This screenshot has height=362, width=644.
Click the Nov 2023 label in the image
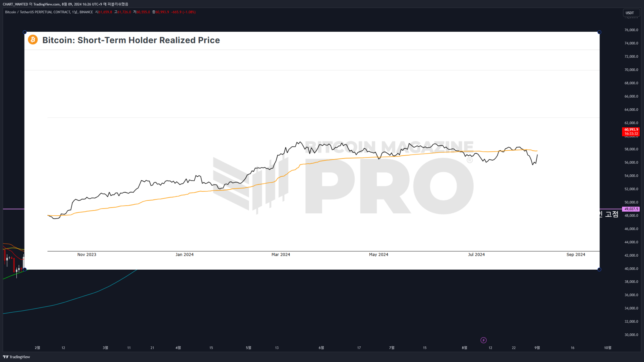[x=87, y=255]
